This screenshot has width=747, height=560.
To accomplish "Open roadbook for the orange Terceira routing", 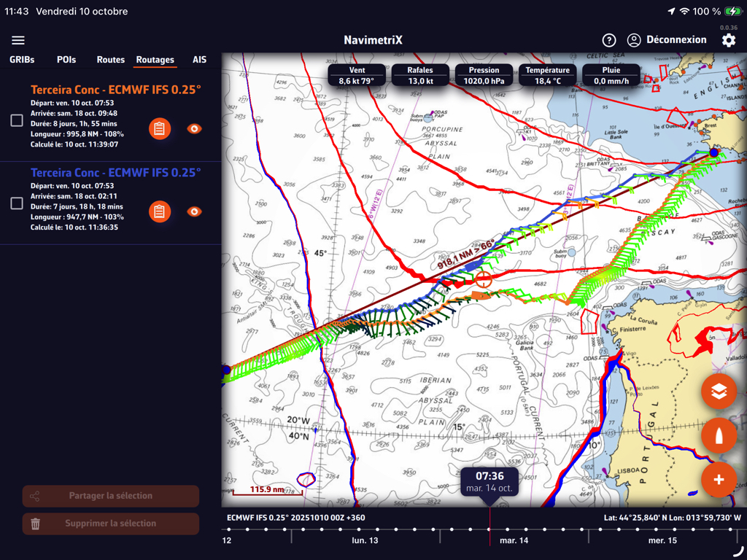I will tap(159, 128).
